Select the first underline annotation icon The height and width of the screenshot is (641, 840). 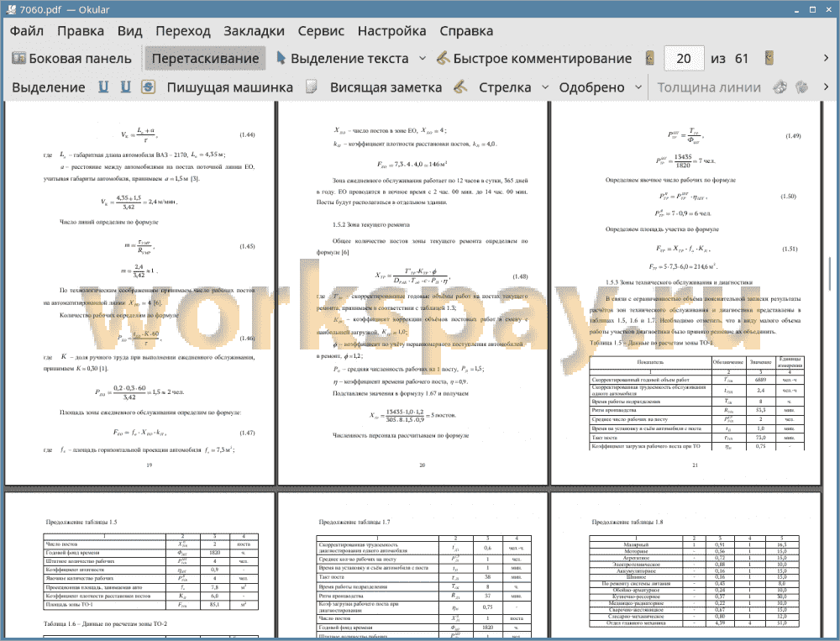click(x=103, y=87)
